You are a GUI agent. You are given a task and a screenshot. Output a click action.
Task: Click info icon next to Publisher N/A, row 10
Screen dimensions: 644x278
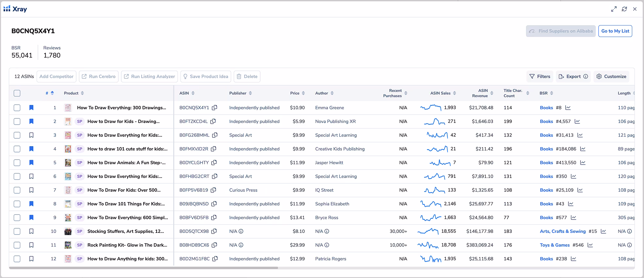(x=241, y=231)
